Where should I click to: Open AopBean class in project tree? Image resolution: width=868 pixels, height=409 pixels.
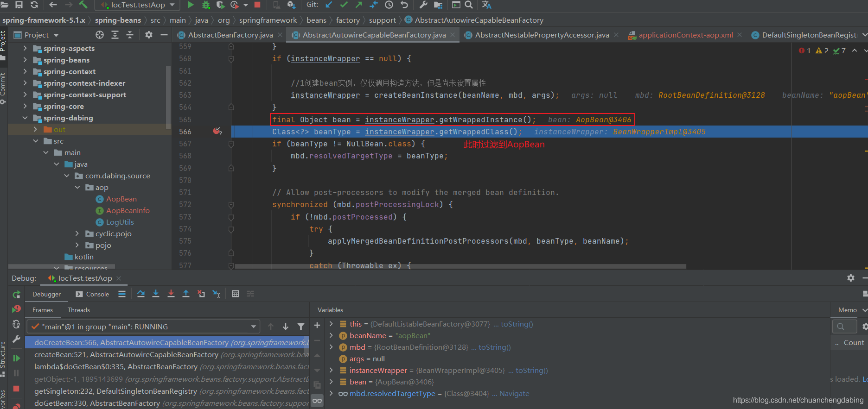click(121, 199)
